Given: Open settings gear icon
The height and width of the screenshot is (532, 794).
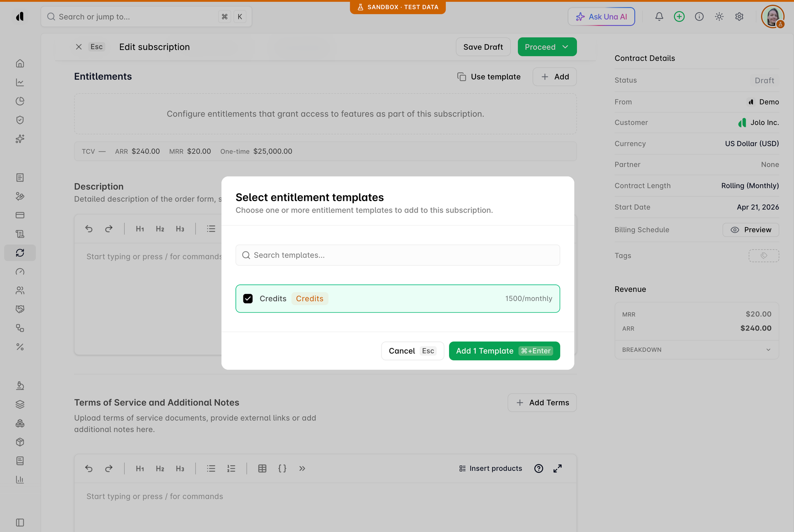Looking at the screenshot, I should pyautogui.click(x=739, y=17).
